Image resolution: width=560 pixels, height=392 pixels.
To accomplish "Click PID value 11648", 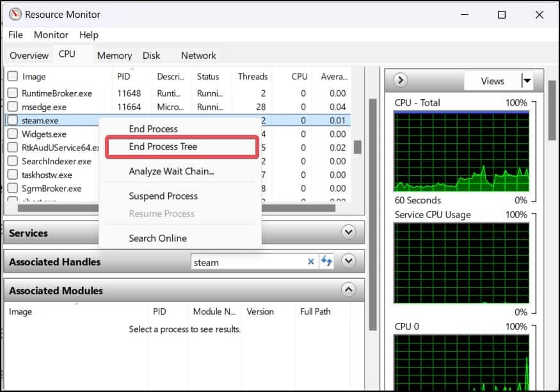I will 129,93.
